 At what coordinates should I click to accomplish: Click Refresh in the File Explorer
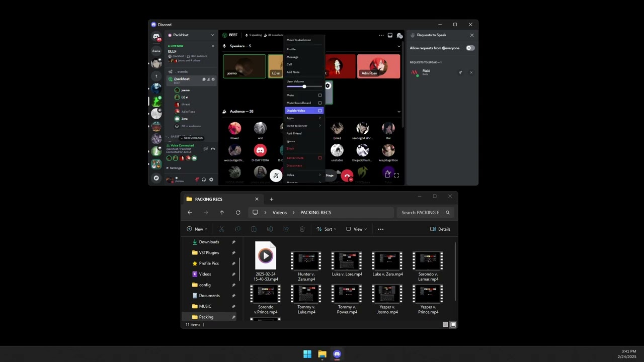coord(238,213)
